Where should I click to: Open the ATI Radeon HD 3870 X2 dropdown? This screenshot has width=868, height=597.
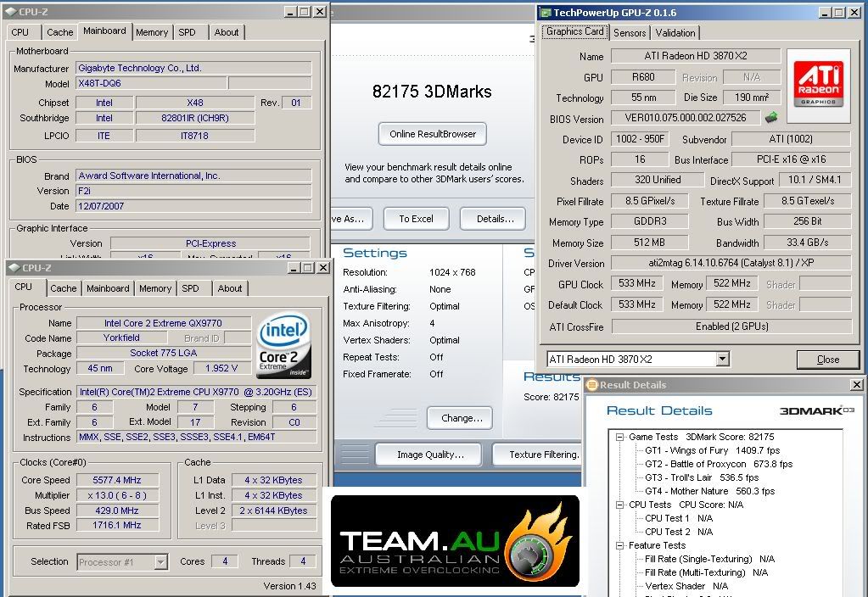click(722, 360)
